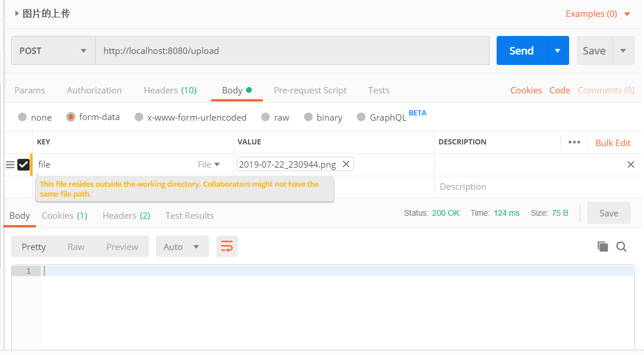Image resolution: width=644 pixels, height=355 pixels.
Task: Open the response Headers (2) tab
Action: pyautogui.click(x=126, y=215)
